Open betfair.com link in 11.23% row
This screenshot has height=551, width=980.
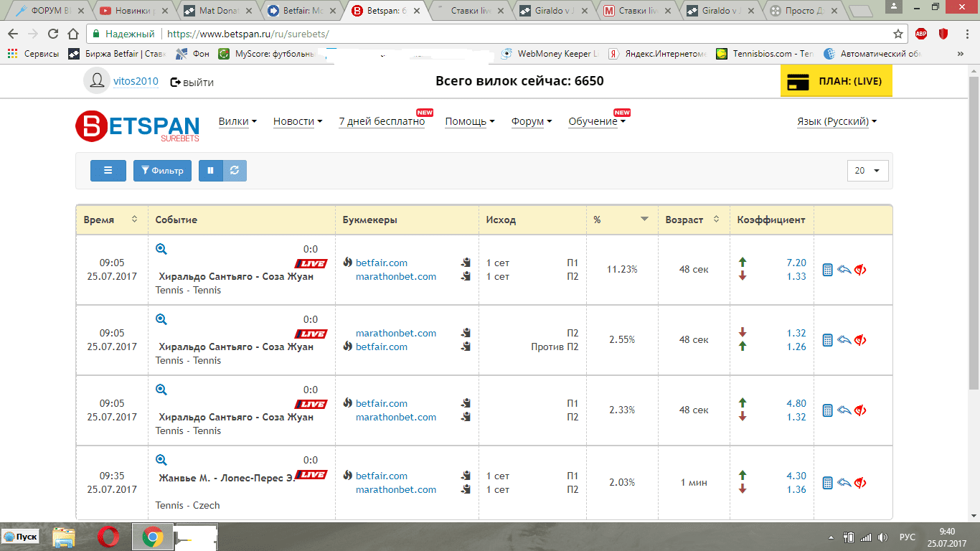tap(381, 263)
